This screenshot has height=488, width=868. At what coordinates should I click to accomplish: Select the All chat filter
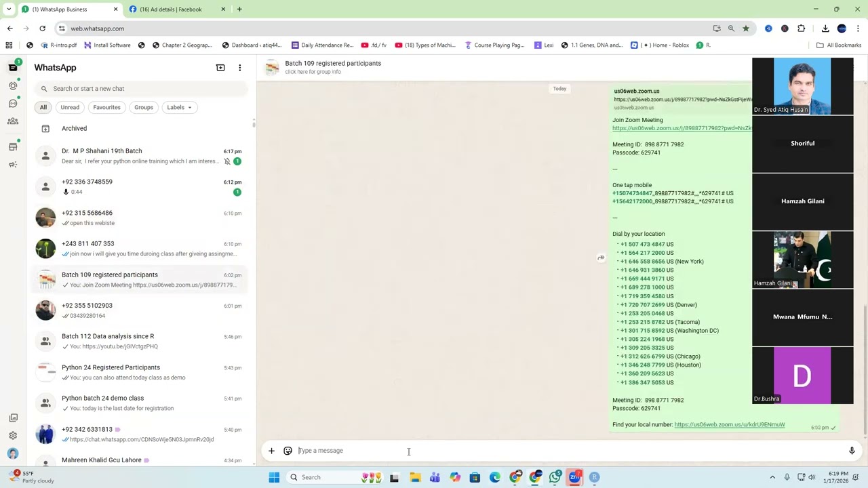tap(43, 107)
